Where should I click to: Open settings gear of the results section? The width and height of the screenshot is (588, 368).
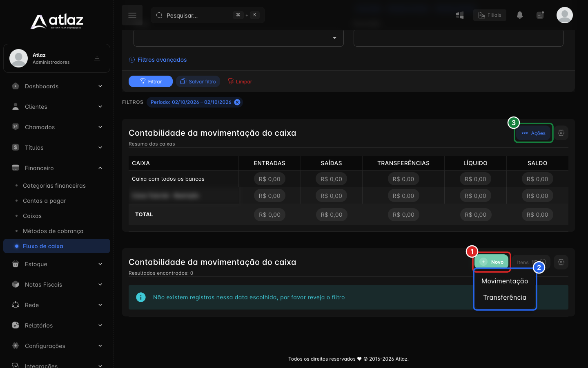[561, 262]
